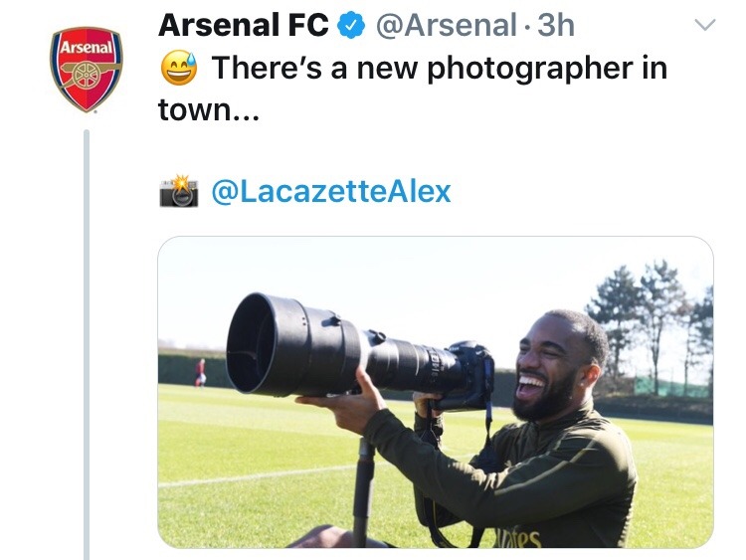Click the 'Arsenal' text on the crest

tap(87, 48)
